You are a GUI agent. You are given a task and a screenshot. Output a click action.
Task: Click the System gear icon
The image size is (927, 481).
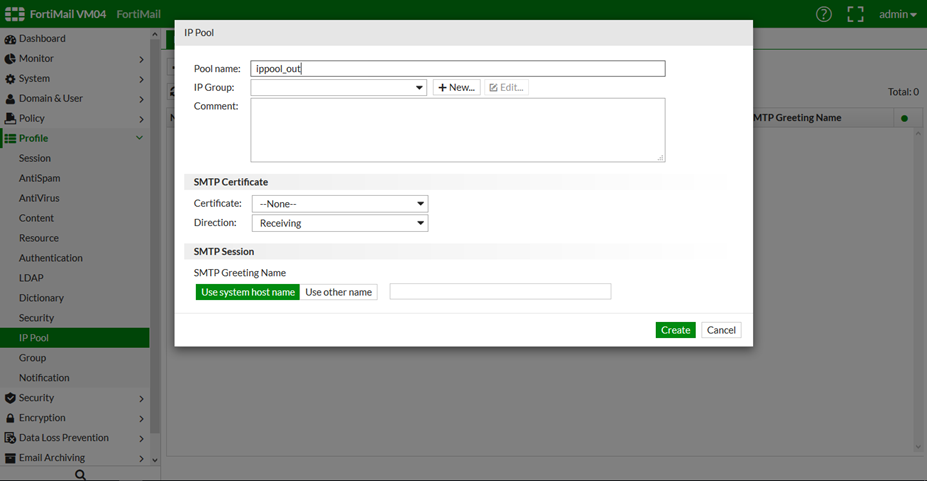pos(11,79)
